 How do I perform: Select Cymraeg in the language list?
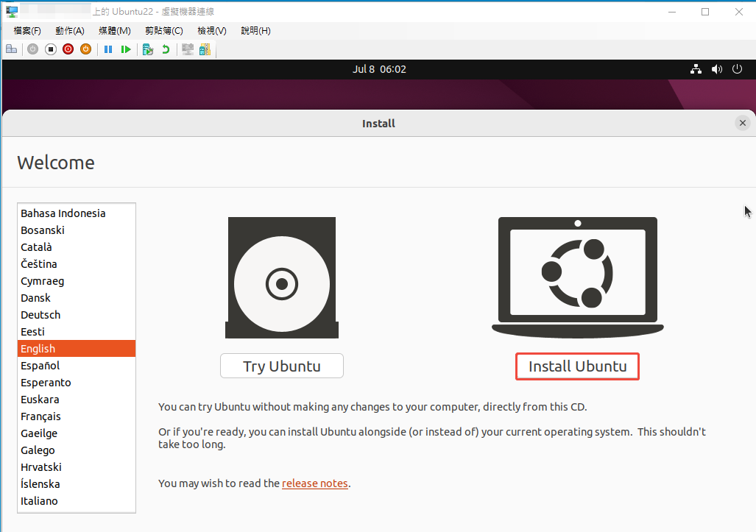pos(77,281)
